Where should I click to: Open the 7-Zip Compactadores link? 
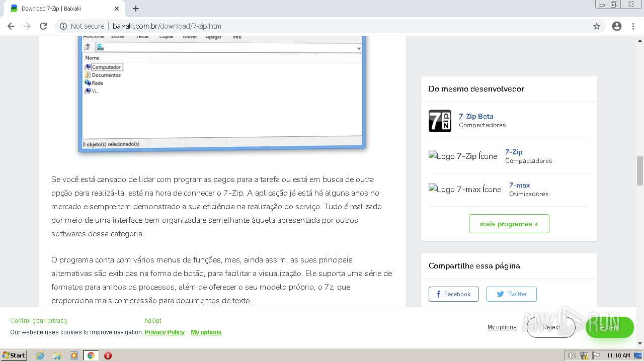[x=514, y=152]
